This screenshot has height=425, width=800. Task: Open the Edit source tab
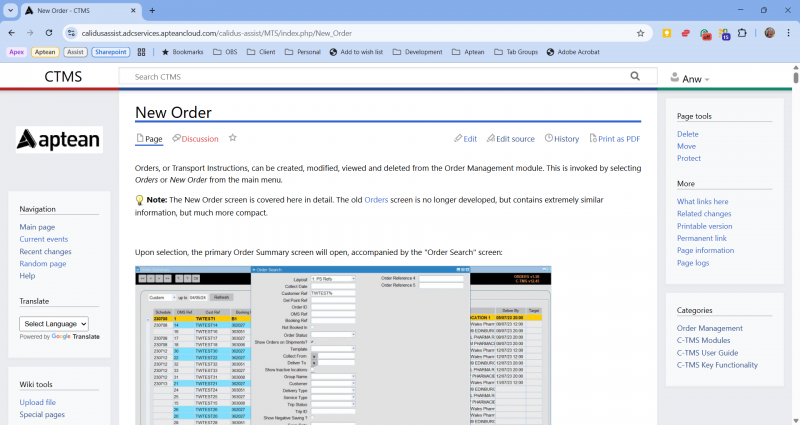pyautogui.click(x=511, y=139)
